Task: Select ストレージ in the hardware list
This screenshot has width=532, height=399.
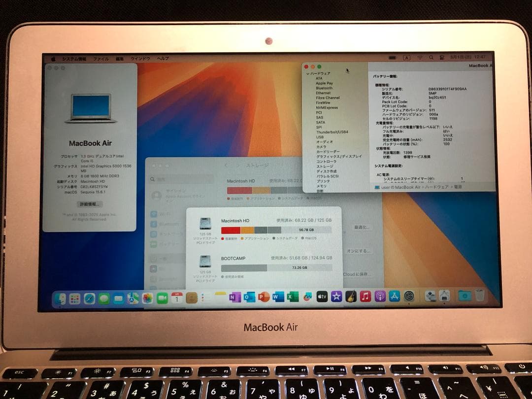Action: tap(325, 166)
